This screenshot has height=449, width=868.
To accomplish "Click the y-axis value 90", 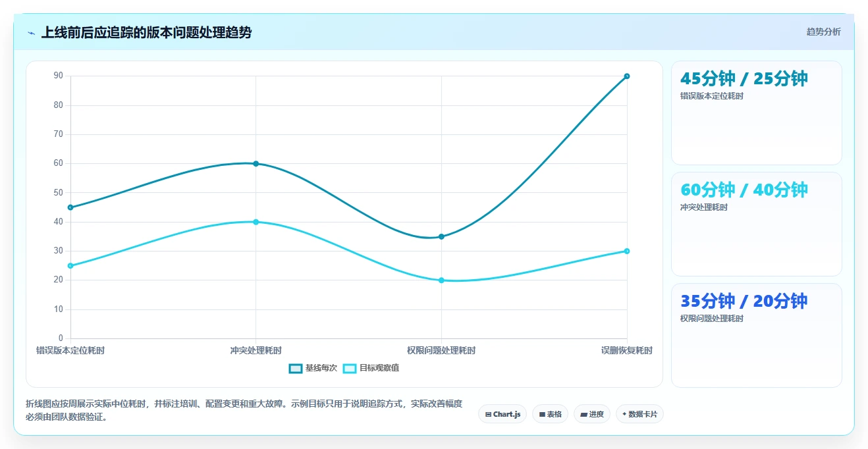I will [x=59, y=76].
